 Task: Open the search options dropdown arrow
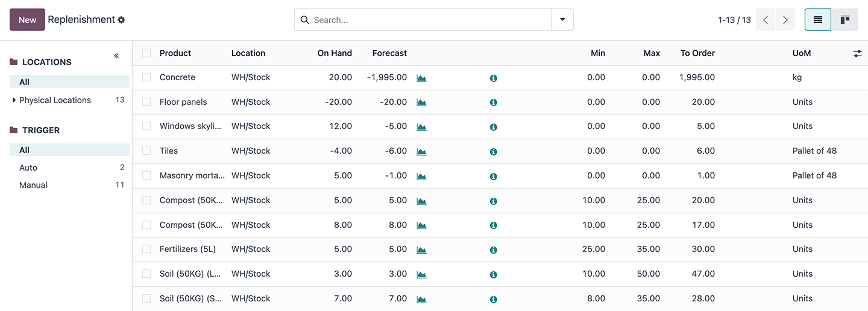[x=562, y=20]
